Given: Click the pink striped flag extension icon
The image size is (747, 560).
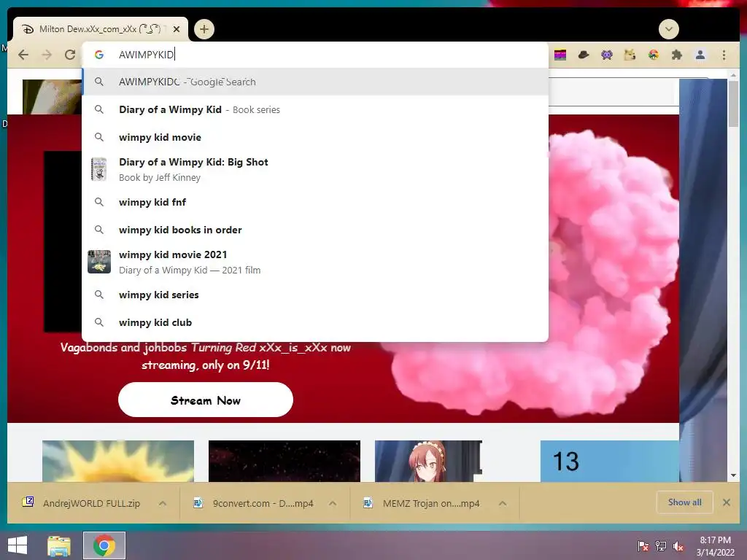Looking at the screenshot, I should coord(560,55).
